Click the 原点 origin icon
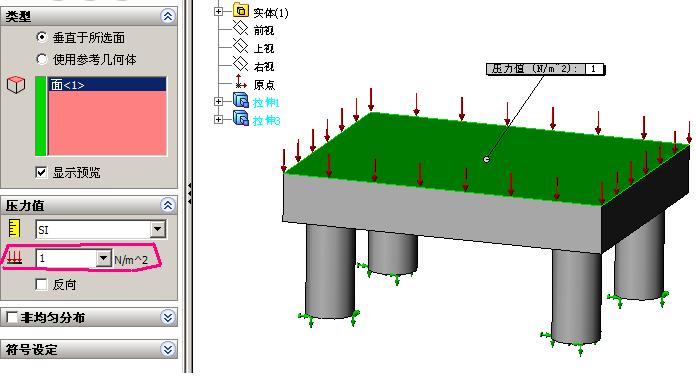Screen dimensions: 696x384 (241, 82)
